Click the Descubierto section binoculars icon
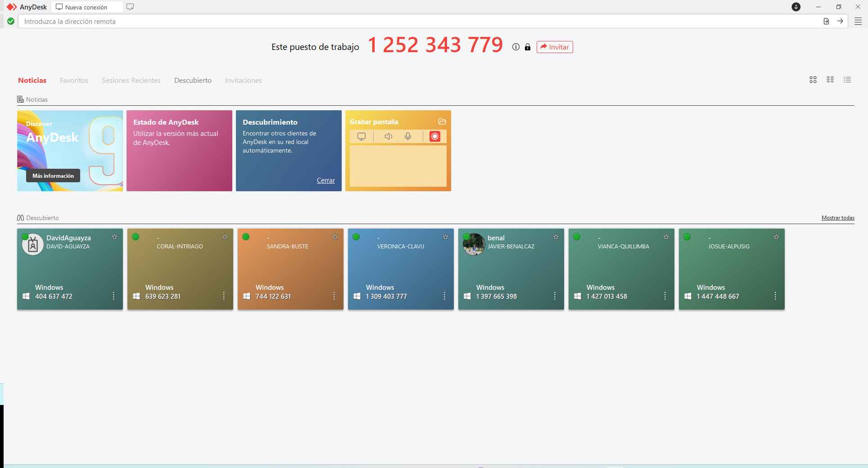 tap(21, 218)
